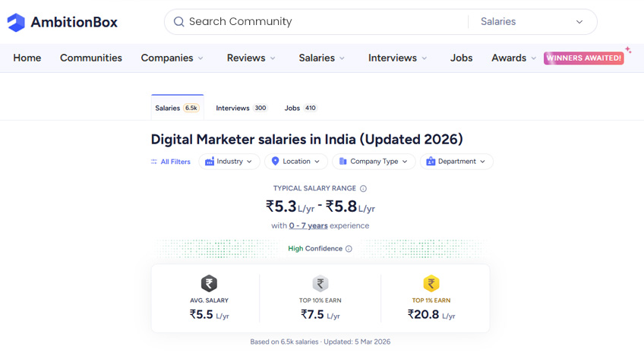Open the Department filter dropdown

pos(456,162)
